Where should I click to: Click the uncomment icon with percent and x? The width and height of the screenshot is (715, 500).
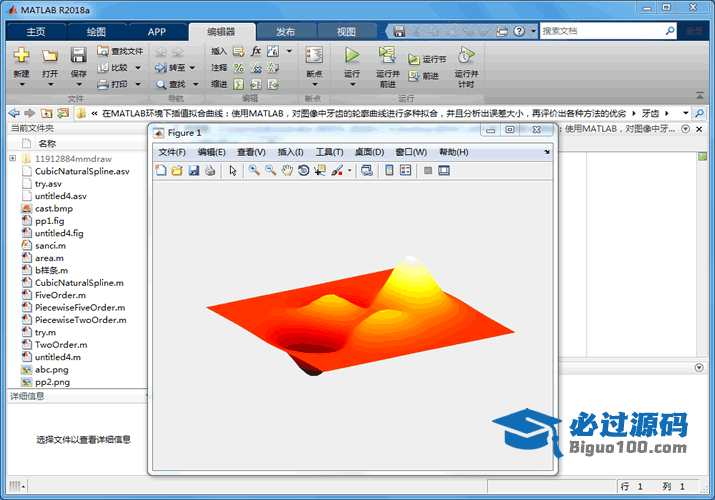pos(256,68)
